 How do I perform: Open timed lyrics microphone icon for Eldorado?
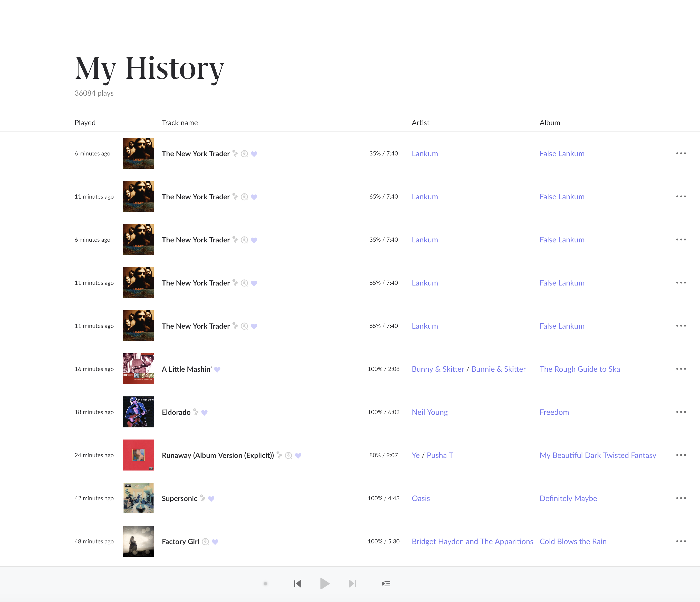click(196, 412)
